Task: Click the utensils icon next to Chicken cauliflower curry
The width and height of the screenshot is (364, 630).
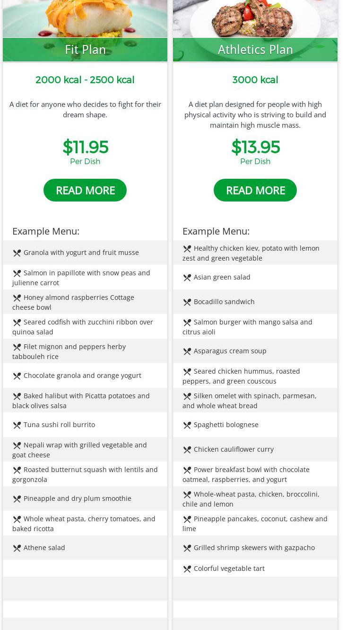Action: 187,450
